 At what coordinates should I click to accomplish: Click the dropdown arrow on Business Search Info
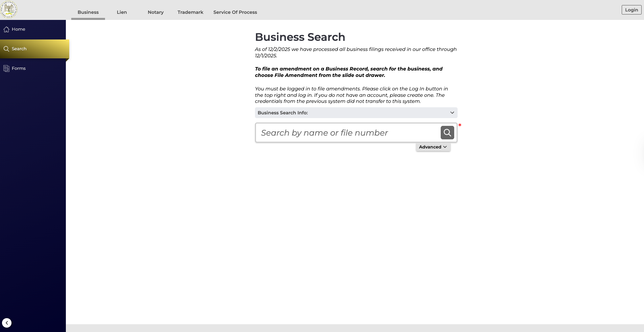coord(452,113)
